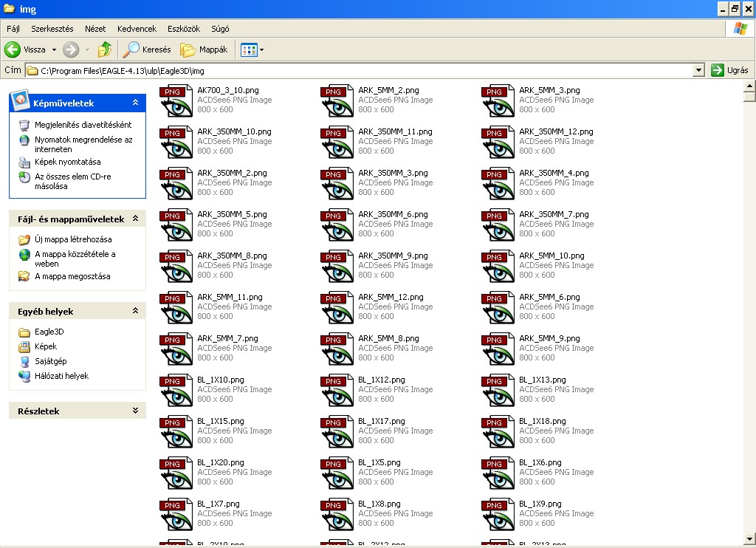Click the BL_1X5.png file name

click(379, 463)
